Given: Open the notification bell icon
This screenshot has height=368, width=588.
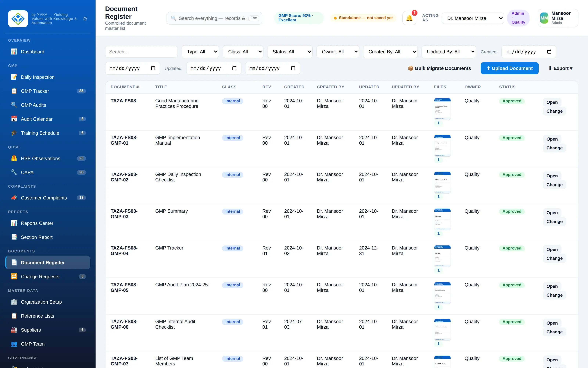Looking at the screenshot, I should tap(409, 18).
